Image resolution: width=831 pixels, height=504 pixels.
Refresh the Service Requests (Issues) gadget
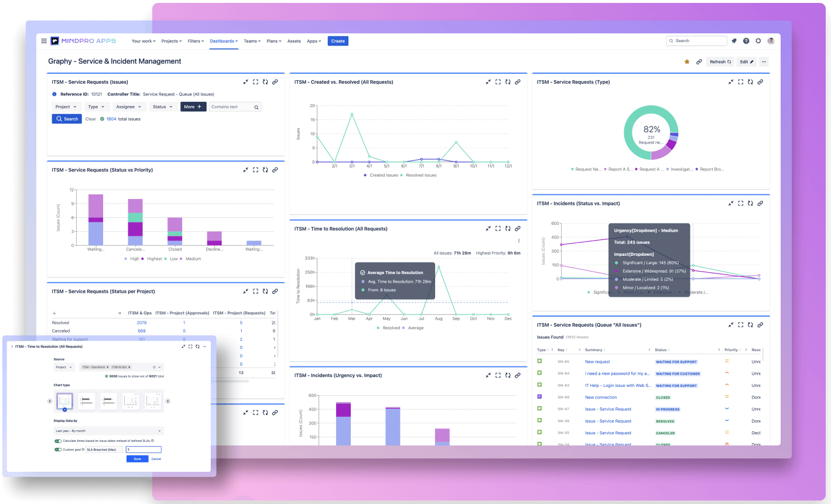coord(265,82)
